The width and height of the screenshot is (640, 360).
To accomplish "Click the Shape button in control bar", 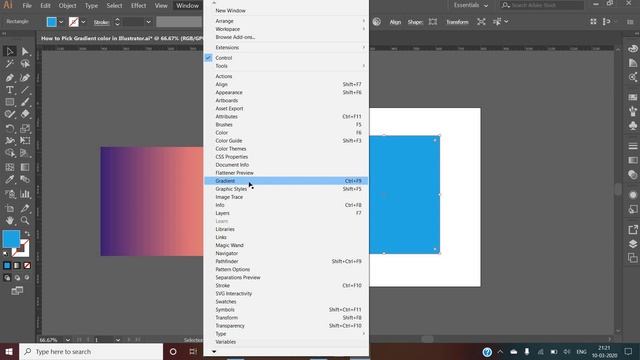I will [x=415, y=22].
